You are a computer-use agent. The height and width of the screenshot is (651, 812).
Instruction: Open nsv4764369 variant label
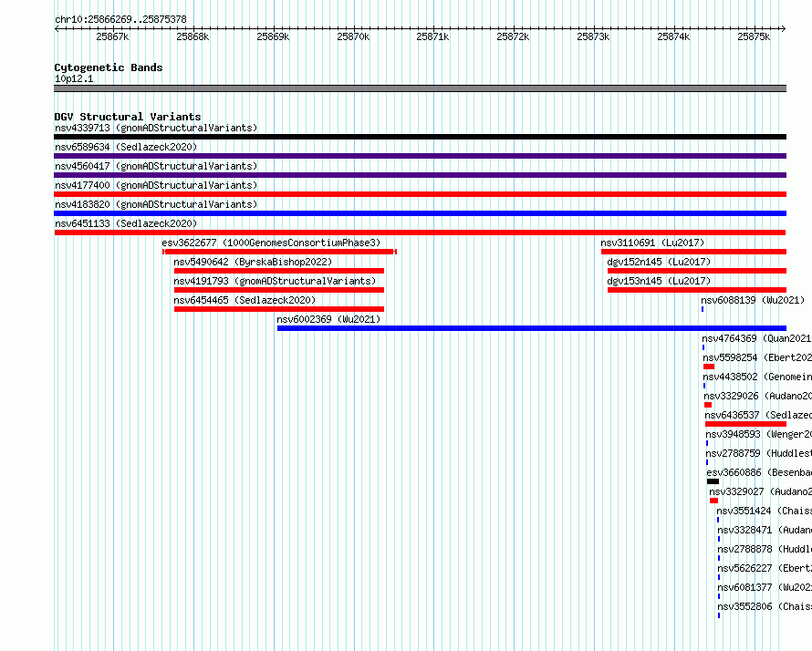coord(756,338)
